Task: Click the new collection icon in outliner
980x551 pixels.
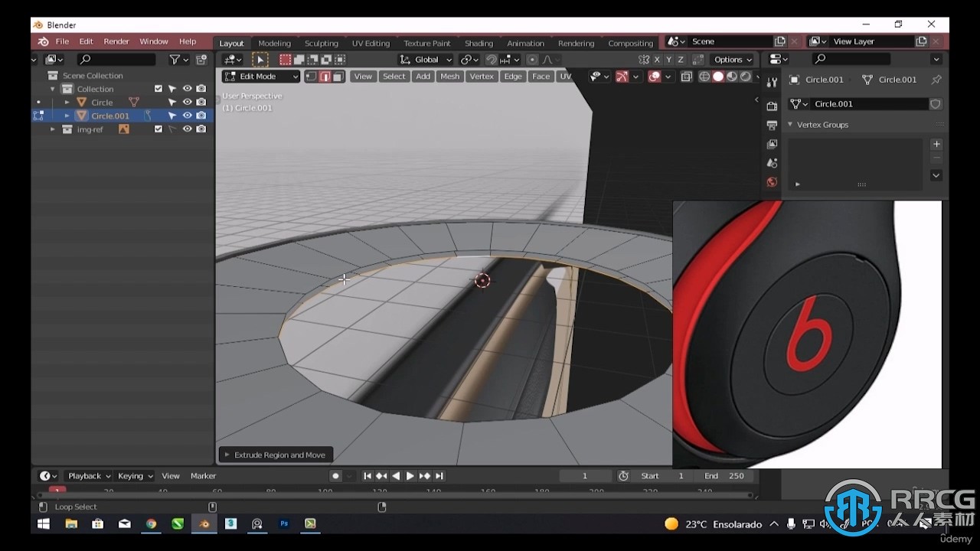Action: click(201, 60)
